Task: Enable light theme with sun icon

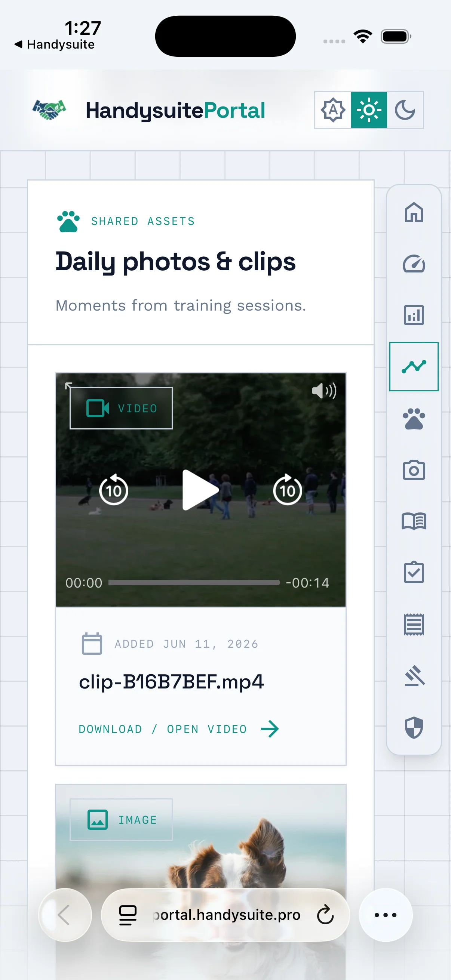Action: pyautogui.click(x=369, y=110)
